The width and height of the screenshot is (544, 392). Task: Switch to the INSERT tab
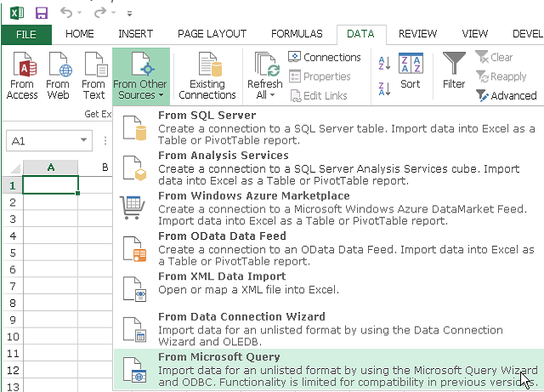[136, 34]
